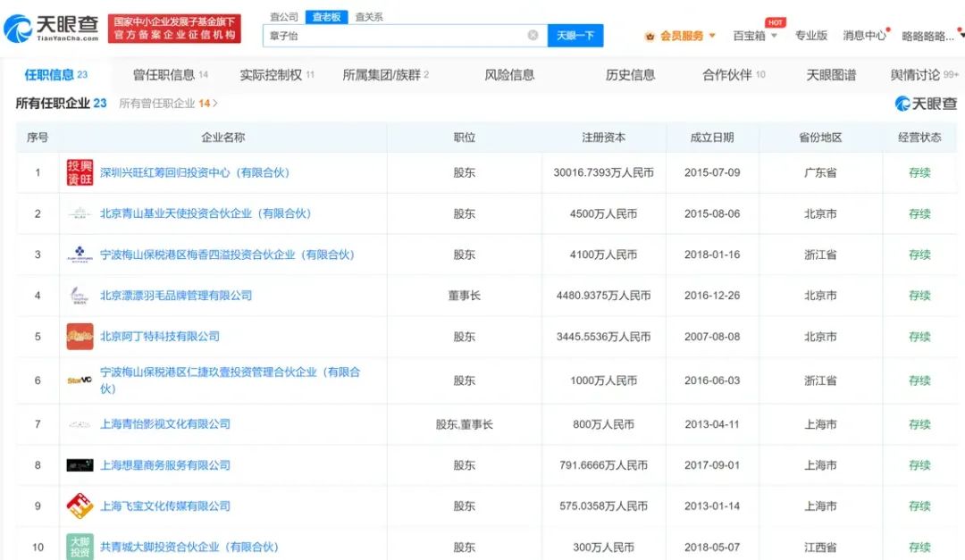This screenshot has height=560, width=965.
Task: Clear the search box with the X icon
Action: click(x=533, y=36)
